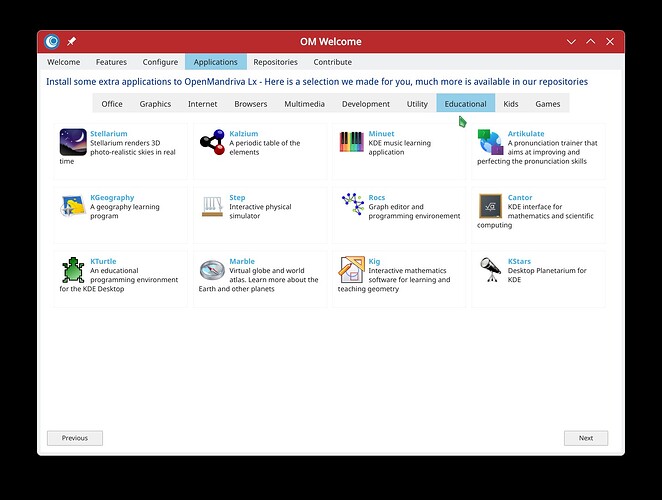This screenshot has height=500, width=662.
Task: Click the KTurtle green turtle icon
Action: 73,270
